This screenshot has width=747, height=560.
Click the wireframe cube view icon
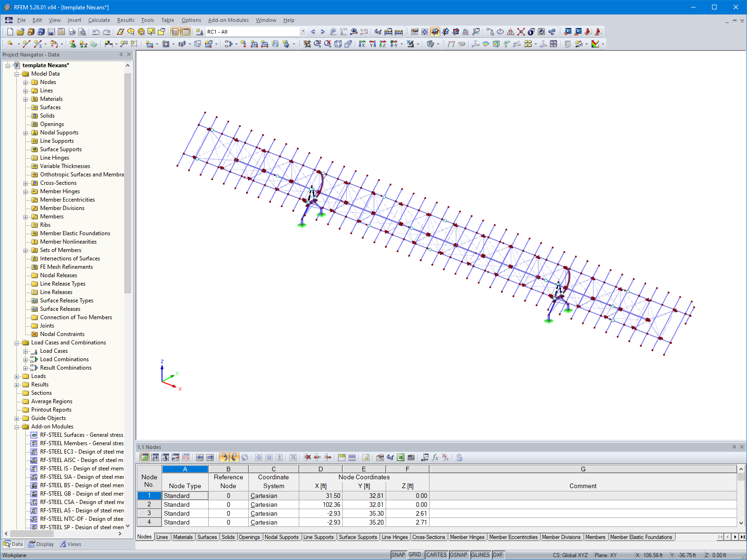tap(338, 44)
